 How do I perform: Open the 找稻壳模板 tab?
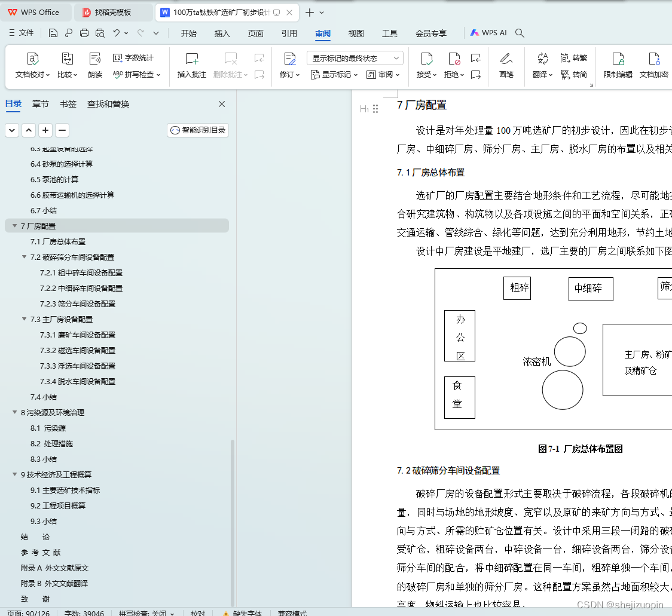click(x=113, y=13)
